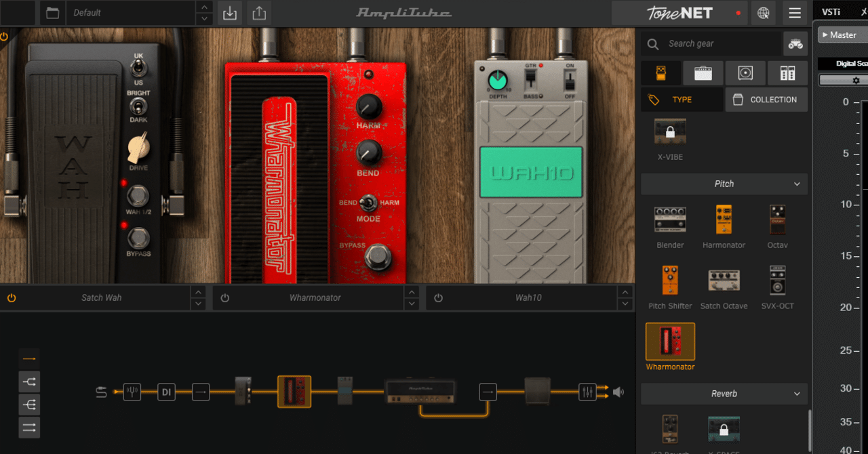Collapse the Pitch category section

[724, 184]
